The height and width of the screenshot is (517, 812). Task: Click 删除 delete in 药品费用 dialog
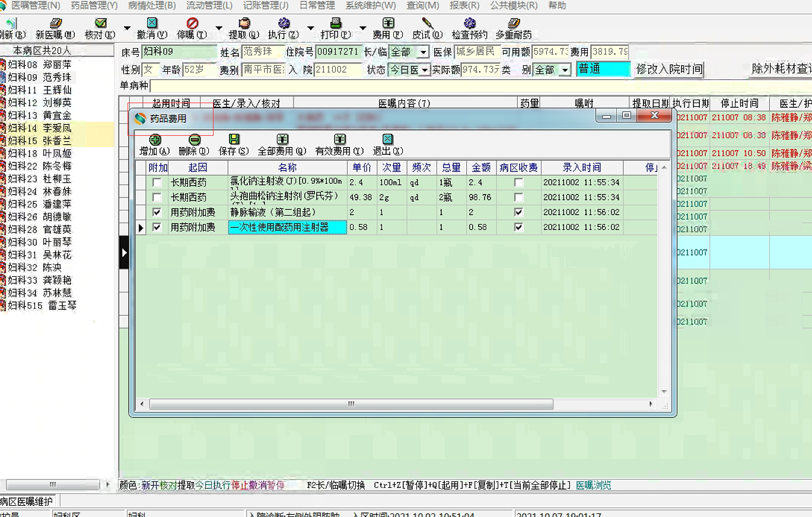click(x=194, y=145)
